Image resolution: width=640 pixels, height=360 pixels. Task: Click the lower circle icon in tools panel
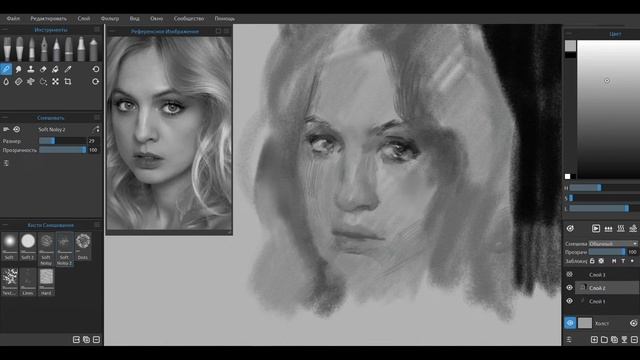96,82
